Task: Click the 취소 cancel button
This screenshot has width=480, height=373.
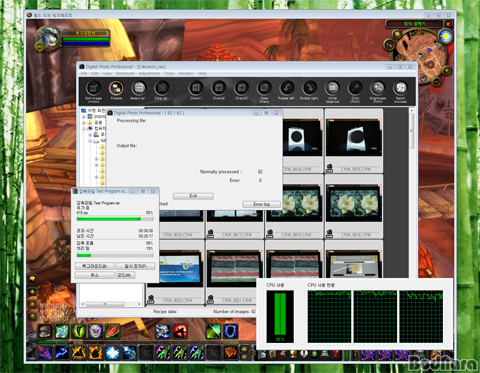Action: tap(95, 275)
